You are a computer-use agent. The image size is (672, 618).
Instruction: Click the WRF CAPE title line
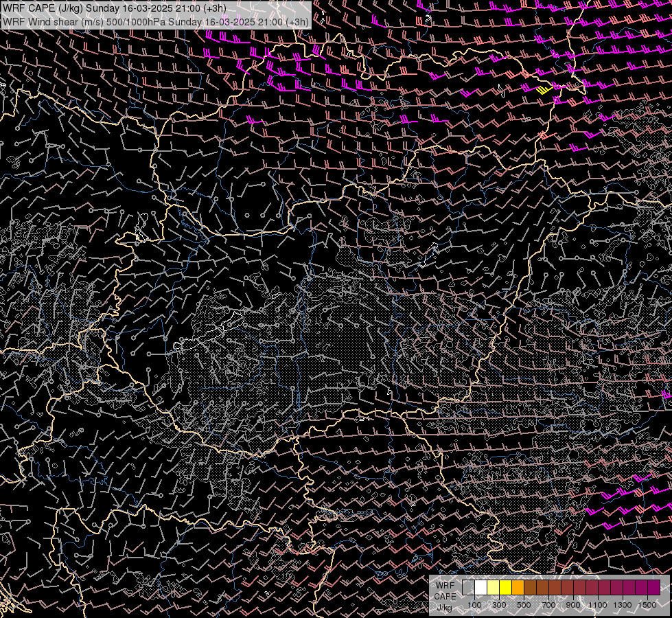pos(115,8)
